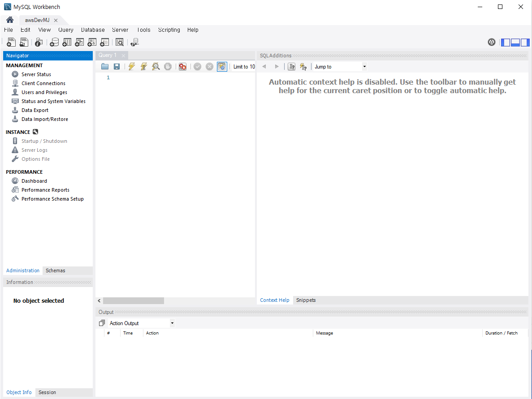Create a new SQL tab icon

[11, 42]
